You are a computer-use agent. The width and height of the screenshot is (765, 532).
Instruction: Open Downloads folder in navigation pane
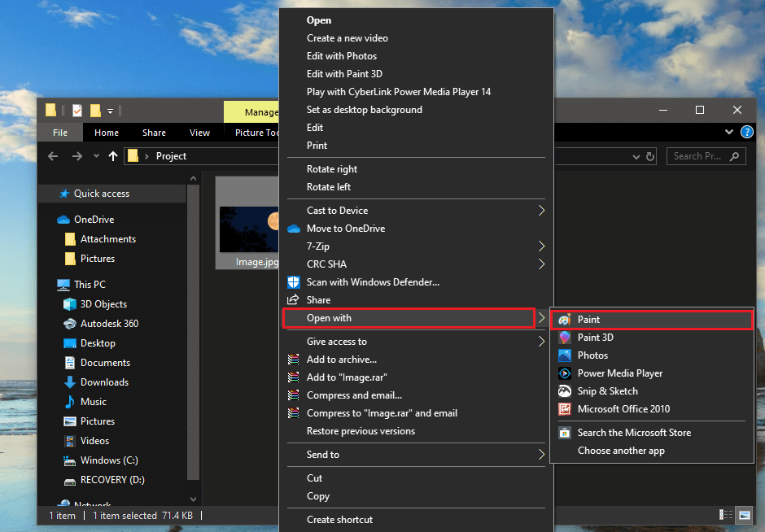104,382
